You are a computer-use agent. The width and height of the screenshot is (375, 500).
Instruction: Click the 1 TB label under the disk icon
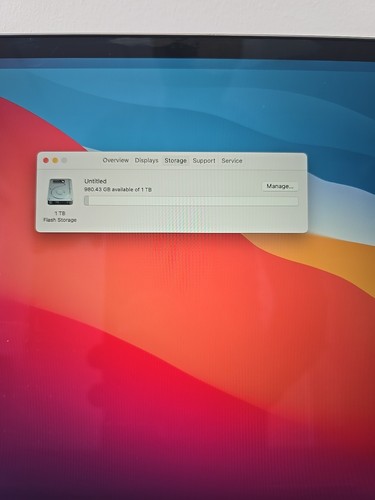(x=60, y=213)
